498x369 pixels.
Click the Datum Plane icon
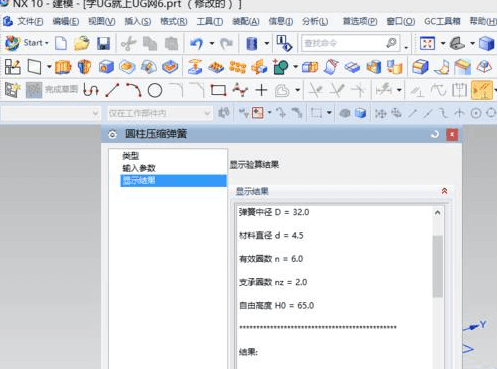pyautogui.click(x=34, y=67)
